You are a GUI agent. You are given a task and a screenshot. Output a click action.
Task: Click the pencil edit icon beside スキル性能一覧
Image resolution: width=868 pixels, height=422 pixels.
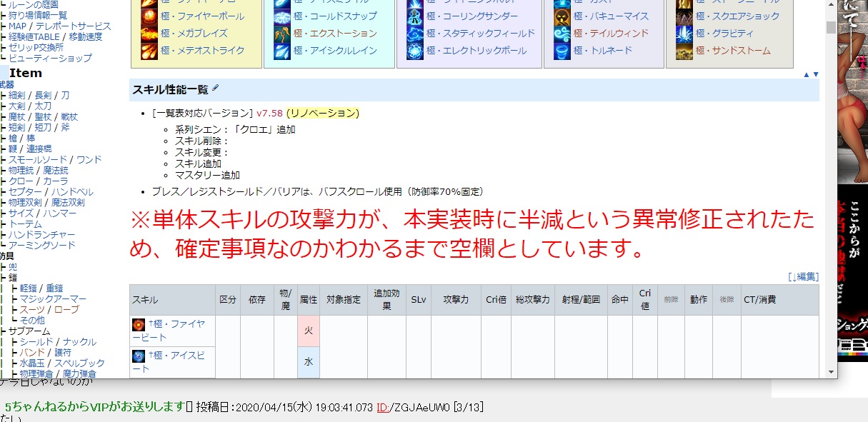click(x=216, y=89)
